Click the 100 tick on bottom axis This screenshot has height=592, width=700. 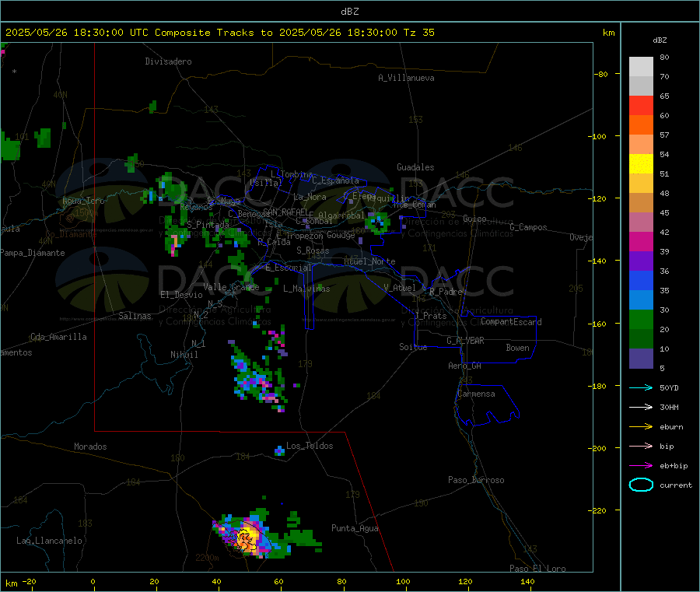coord(403,581)
